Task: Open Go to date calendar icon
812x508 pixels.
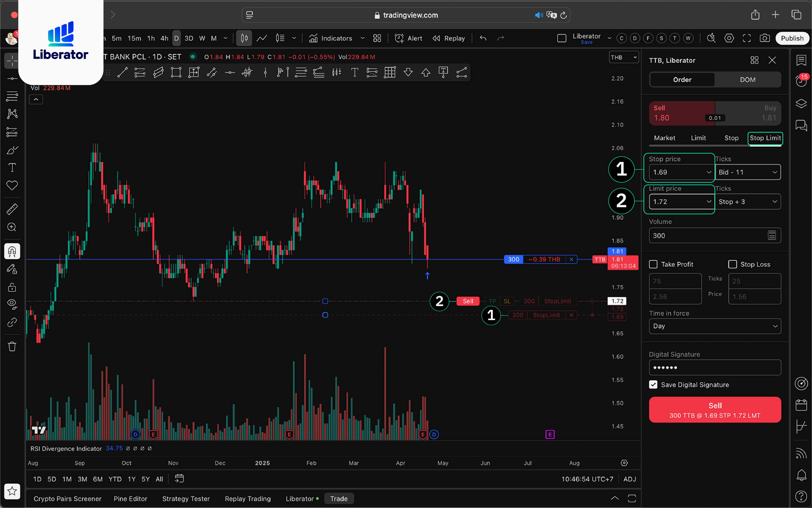Action: 179,479
